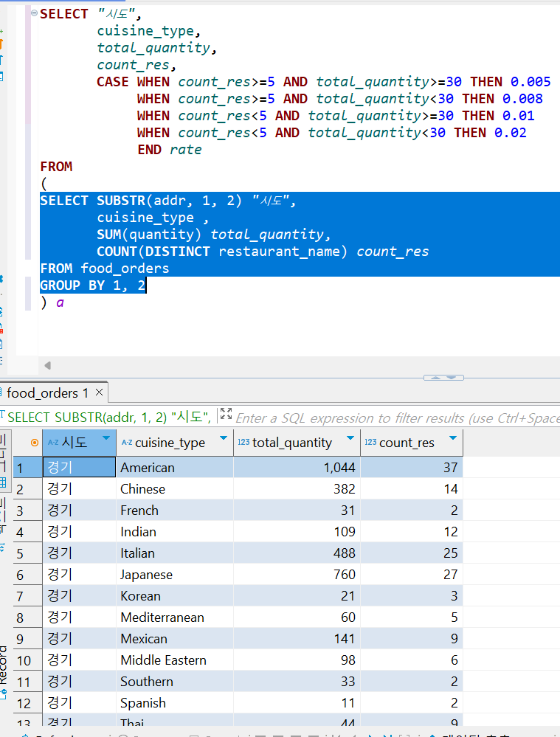Click the orange record-mode circle icon in grid corner
The width and height of the screenshot is (560, 737).
(35, 443)
